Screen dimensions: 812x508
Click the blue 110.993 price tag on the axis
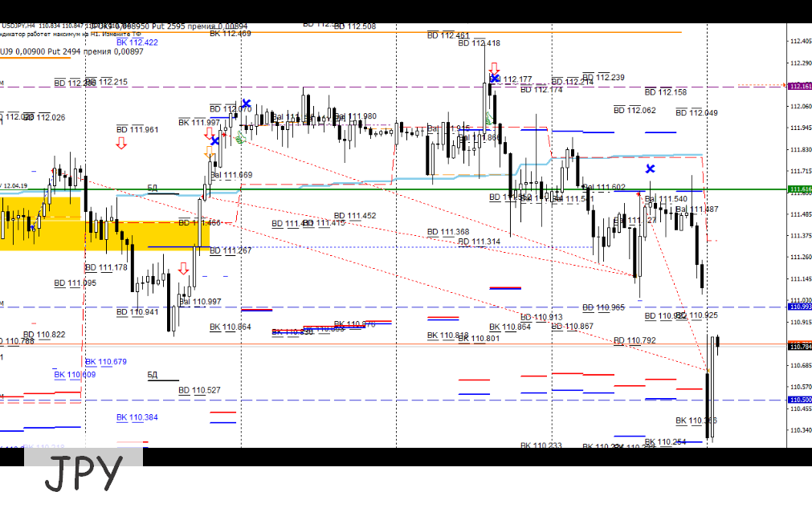pyautogui.click(x=800, y=307)
